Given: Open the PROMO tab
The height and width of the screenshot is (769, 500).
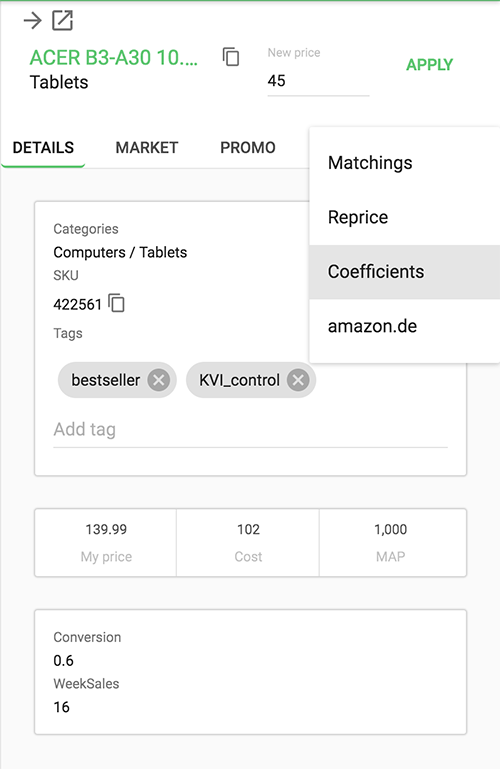Looking at the screenshot, I should click(248, 148).
